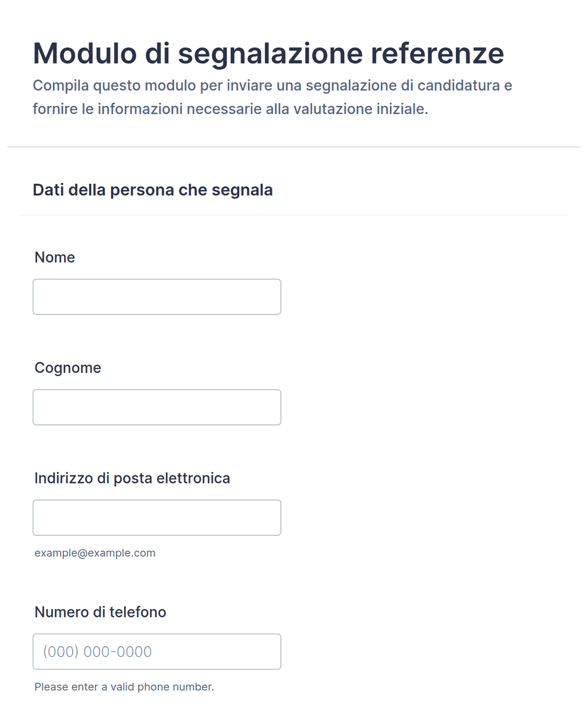Image resolution: width=588 pixels, height=724 pixels.
Task: Click the Nome text input field
Action: pos(157,297)
